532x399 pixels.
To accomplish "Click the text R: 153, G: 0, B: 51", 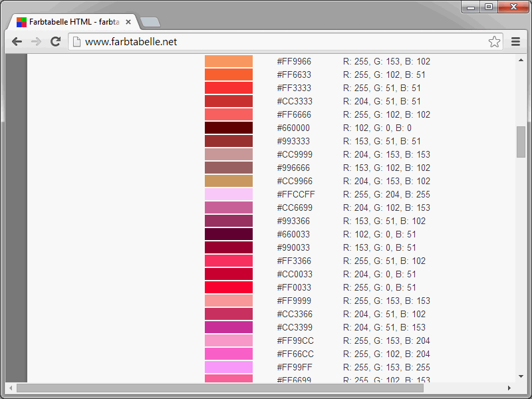I will (x=380, y=247).
